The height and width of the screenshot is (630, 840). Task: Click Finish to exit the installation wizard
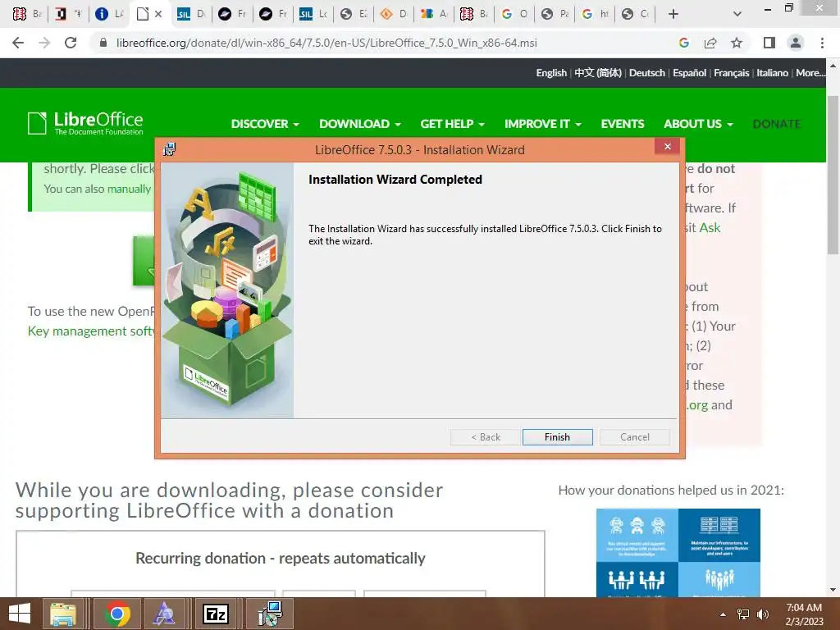[x=557, y=437]
